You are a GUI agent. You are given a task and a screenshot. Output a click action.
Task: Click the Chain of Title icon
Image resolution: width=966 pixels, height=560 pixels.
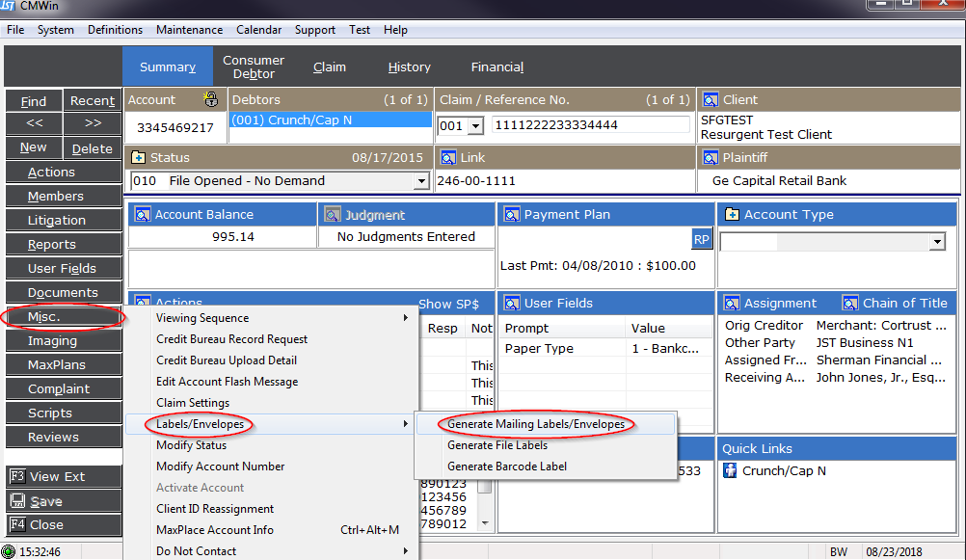pyautogui.click(x=850, y=303)
